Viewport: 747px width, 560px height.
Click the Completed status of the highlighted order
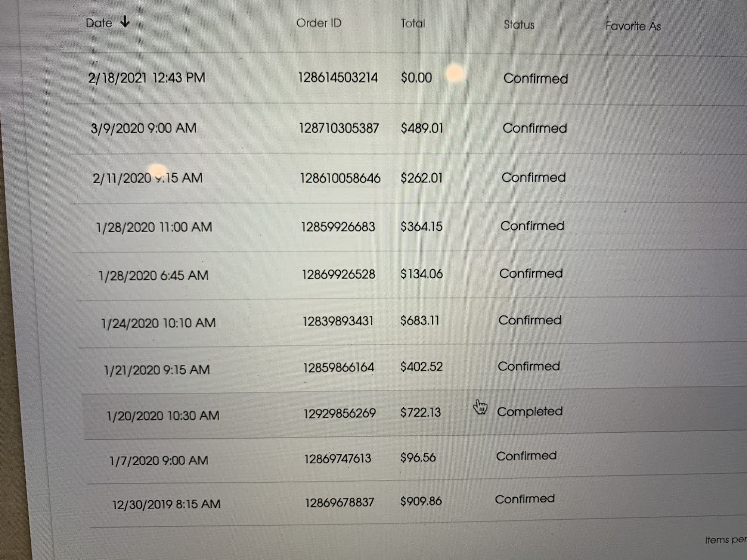pyautogui.click(x=529, y=411)
